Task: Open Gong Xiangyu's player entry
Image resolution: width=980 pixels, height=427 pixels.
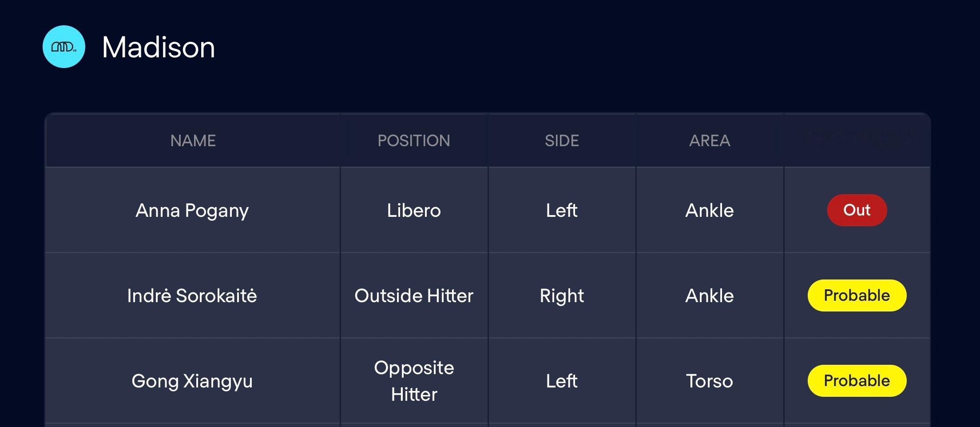Action: 192,381
